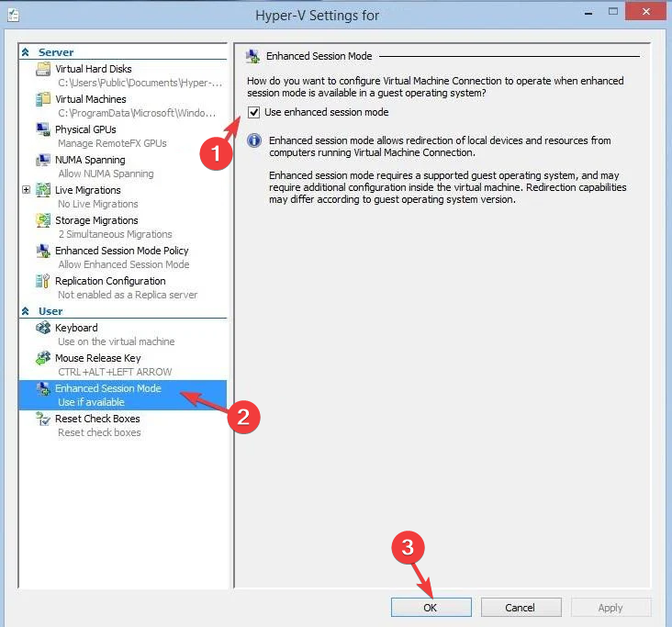Click the Storage Migrations icon
Screen dimensions: 672x627
click(x=43, y=220)
